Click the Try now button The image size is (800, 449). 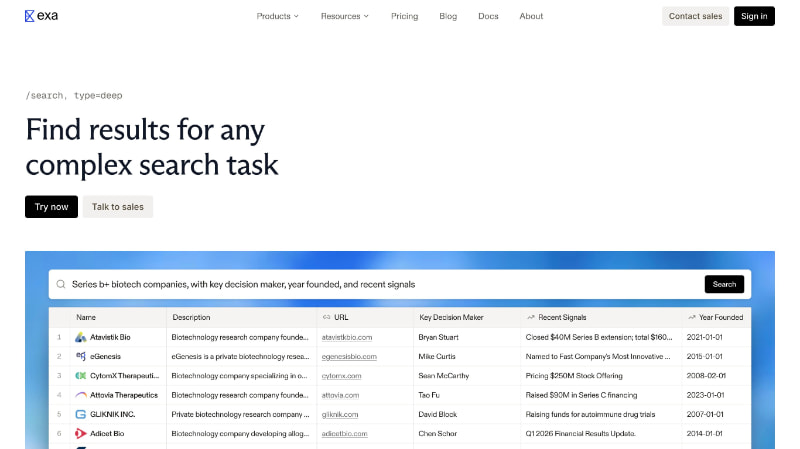click(x=52, y=207)
